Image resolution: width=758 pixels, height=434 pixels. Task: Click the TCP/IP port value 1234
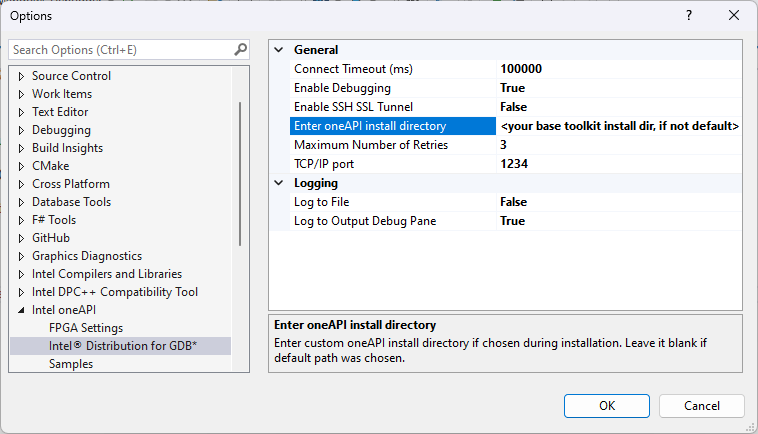click(x=514, y=163)
